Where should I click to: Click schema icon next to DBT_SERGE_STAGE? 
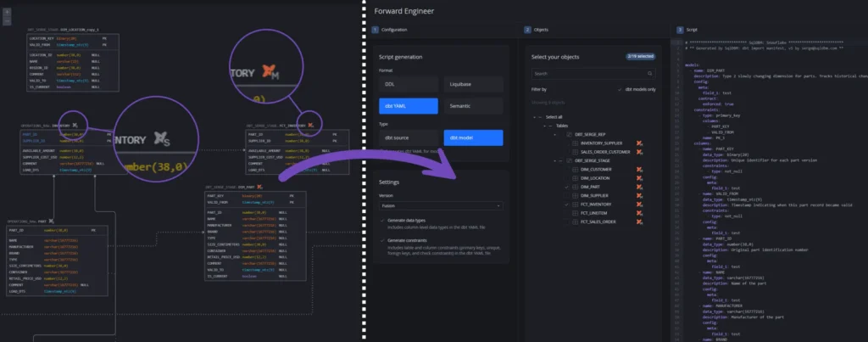tap(569, 160)
